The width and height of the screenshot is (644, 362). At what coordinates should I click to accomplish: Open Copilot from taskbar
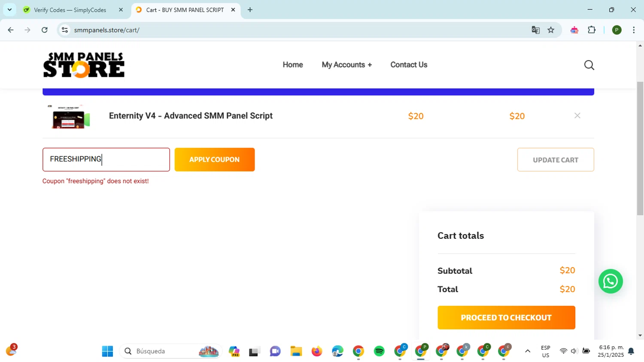(234, 351)
